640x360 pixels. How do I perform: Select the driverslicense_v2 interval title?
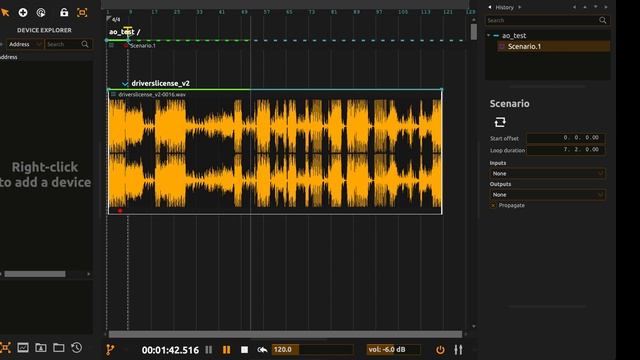160,83
